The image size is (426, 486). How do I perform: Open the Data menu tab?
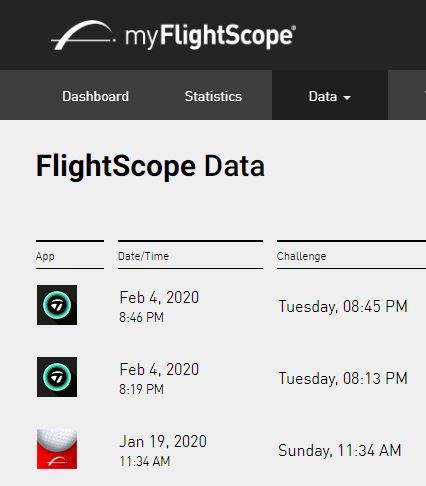point(330,95)
